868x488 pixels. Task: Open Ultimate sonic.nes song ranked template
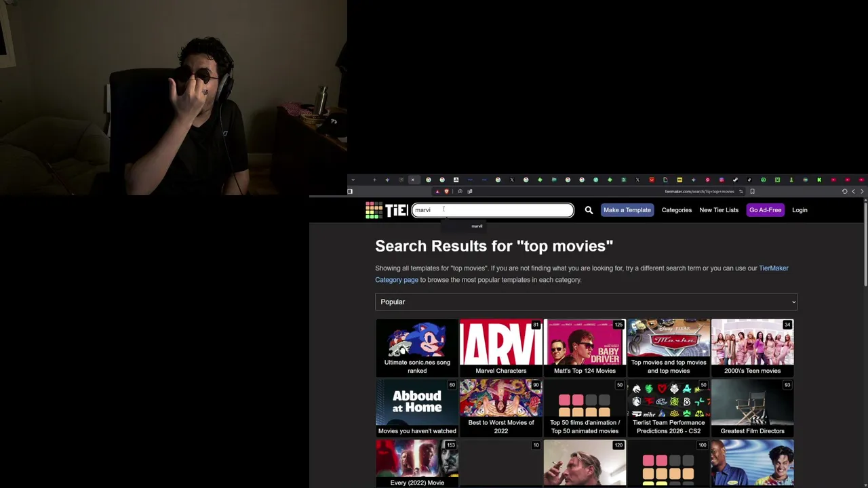pyautogui.click(x=417, y=348)
